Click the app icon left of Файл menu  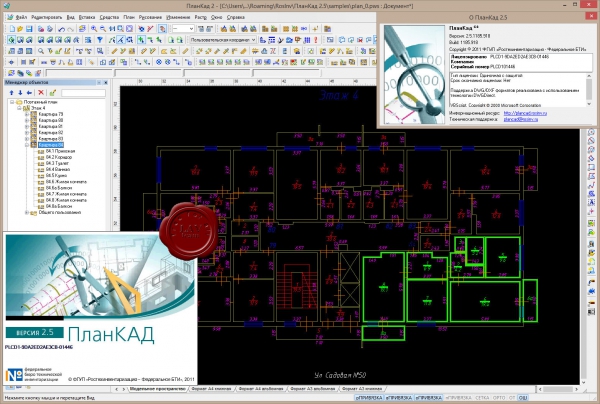point(10,17)
